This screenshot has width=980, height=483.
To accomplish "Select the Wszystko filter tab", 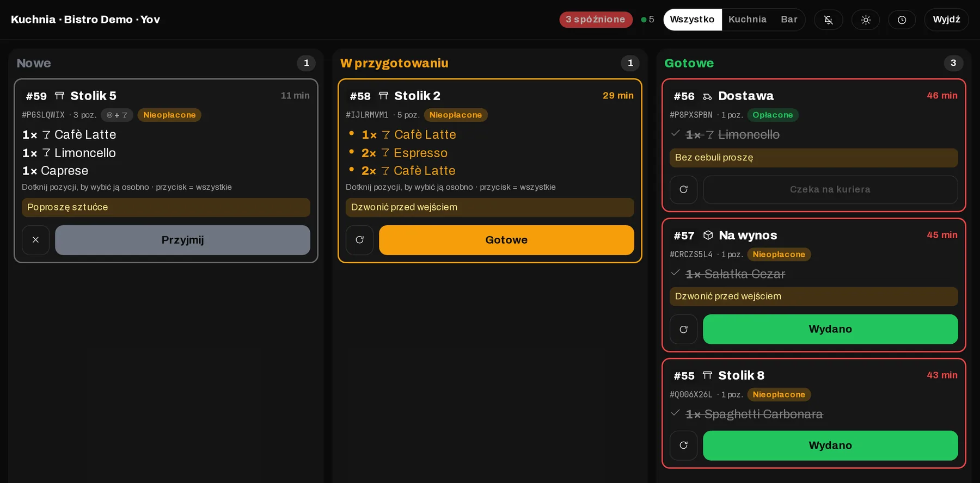I will 692,20.
